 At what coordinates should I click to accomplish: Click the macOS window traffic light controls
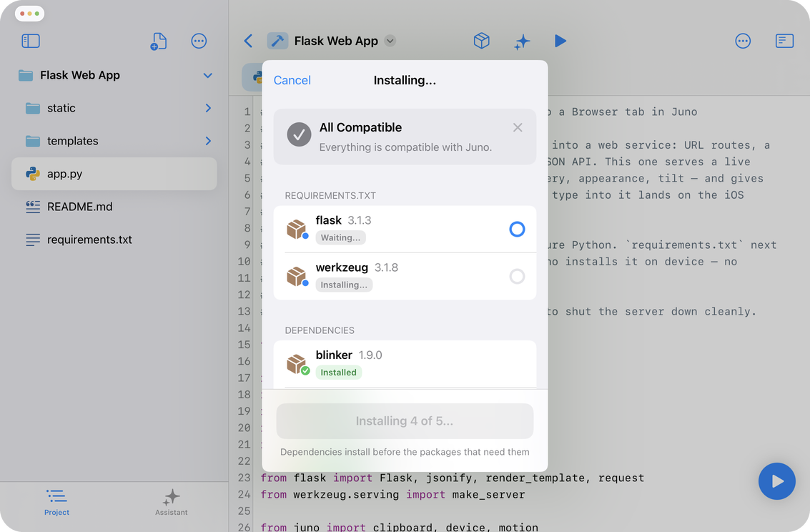(29, 14)
